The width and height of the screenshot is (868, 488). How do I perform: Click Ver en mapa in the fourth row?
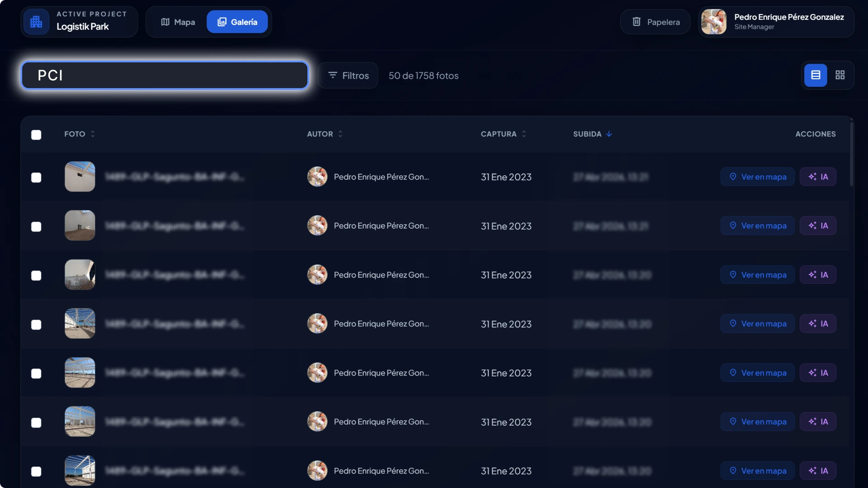point(758,324)
